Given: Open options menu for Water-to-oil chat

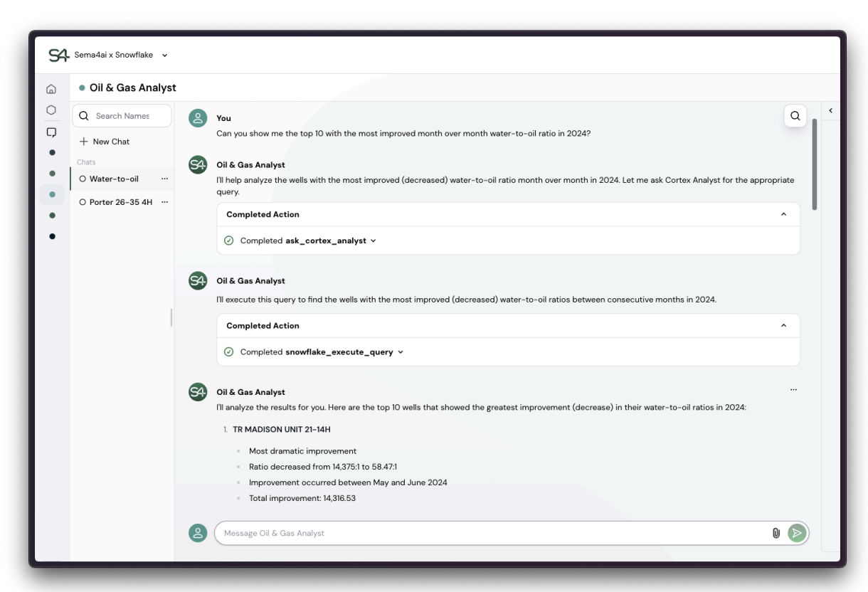Looking at the screenshot, I should (164, 179).
